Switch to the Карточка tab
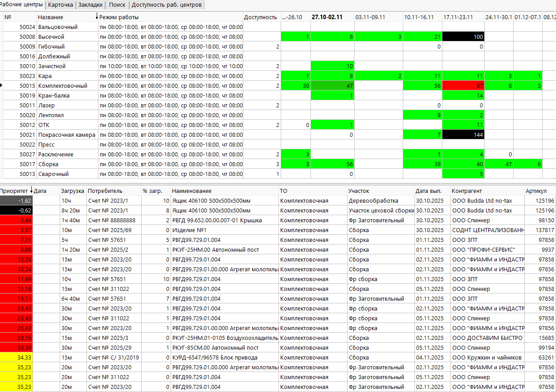The height and width of the screenshot is (392, 556). (60, 5)
